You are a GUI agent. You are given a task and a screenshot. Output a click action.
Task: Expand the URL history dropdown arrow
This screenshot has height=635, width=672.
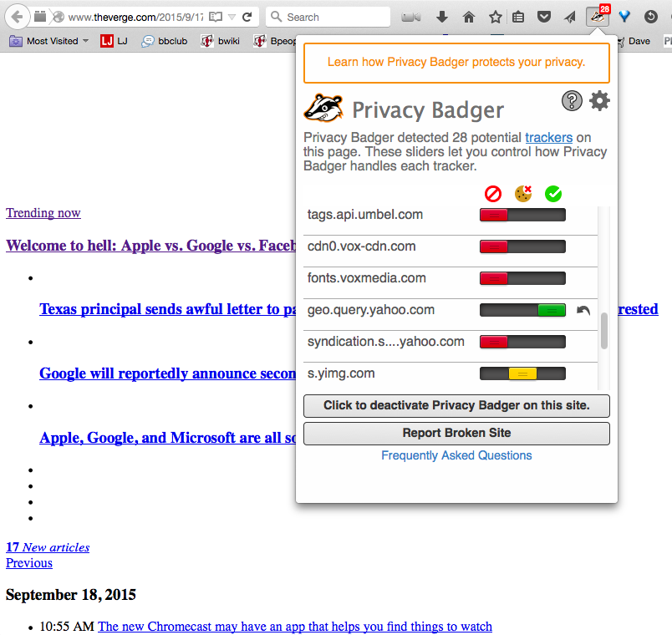pos(232,17)
